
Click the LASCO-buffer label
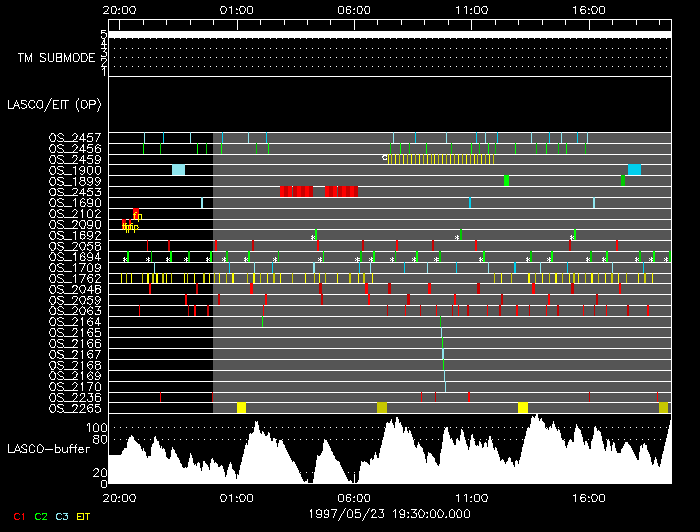point(48,449)
